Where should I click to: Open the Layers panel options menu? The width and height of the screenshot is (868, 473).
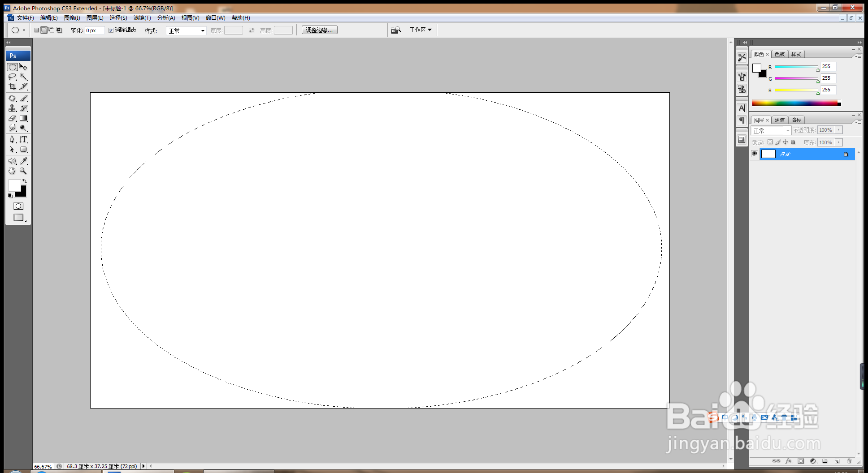pos(858,122)
